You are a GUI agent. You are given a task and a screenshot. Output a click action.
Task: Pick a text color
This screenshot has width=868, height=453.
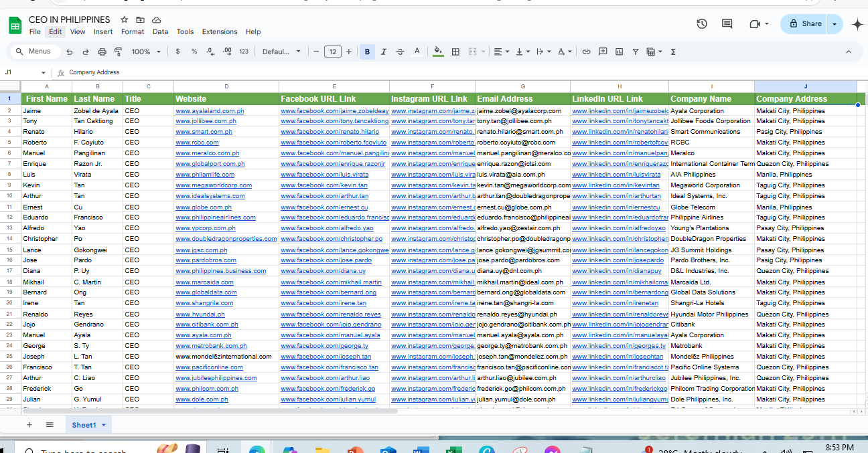tap(417, 52)
